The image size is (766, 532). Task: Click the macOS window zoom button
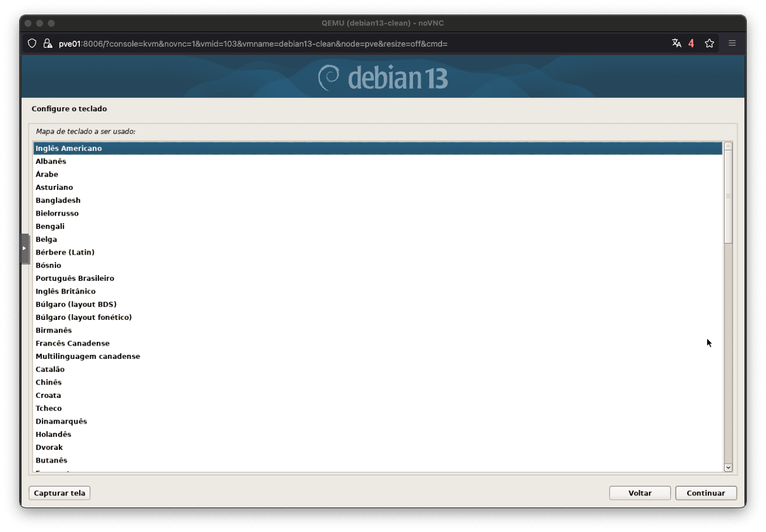click(x=51, y=23)
